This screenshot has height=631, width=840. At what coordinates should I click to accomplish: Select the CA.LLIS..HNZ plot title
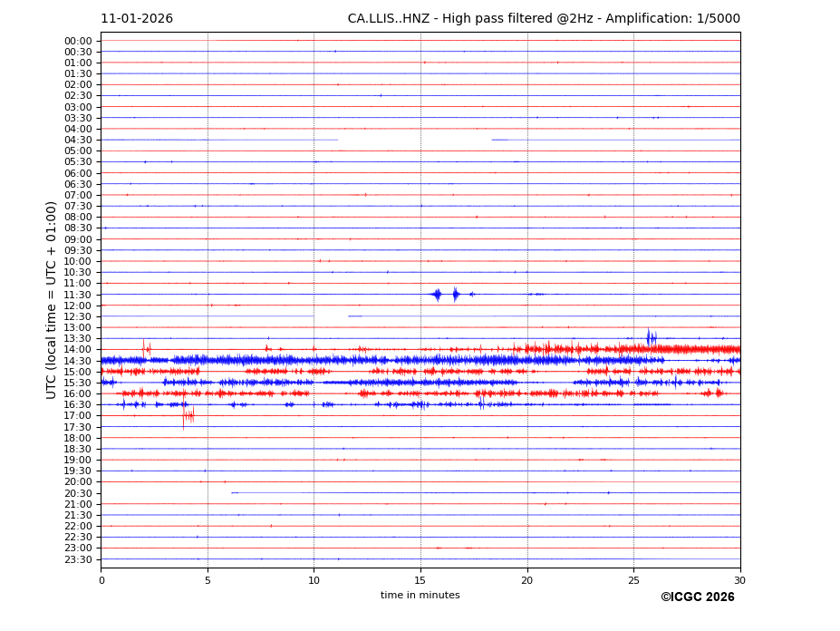(x=544, y=19)
